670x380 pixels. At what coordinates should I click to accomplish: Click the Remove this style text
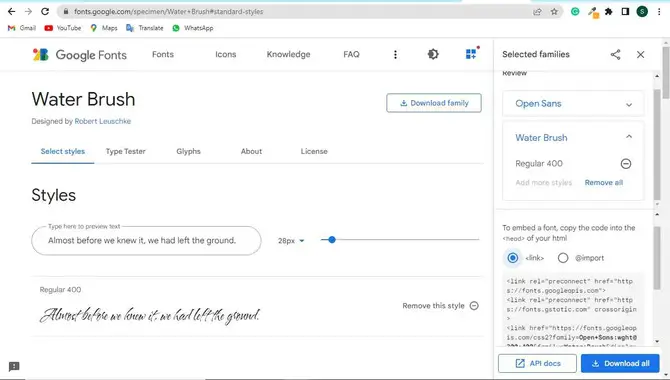pos(433,306)
